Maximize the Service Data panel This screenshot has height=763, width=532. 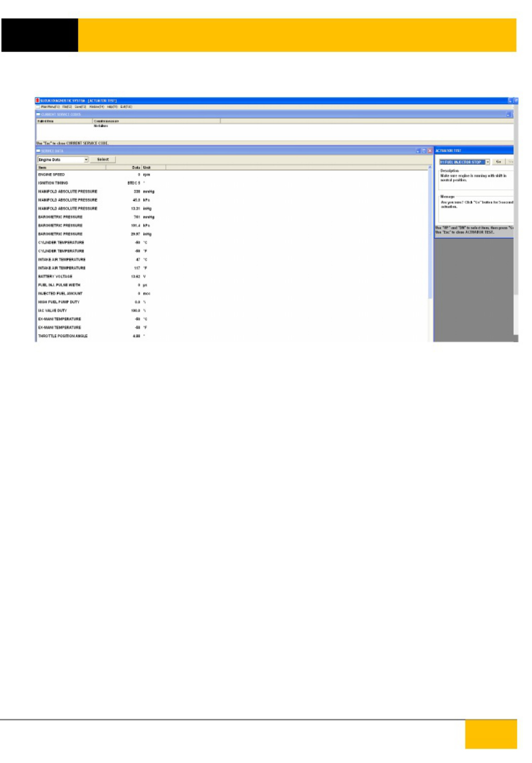tap(424, 151)
